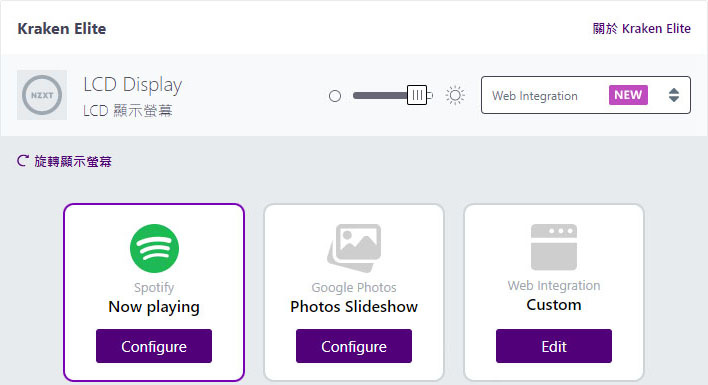The height and width of the screenshot is (385, 708).
Task: Click the NEW badge
Action: [x=628, y=95]
